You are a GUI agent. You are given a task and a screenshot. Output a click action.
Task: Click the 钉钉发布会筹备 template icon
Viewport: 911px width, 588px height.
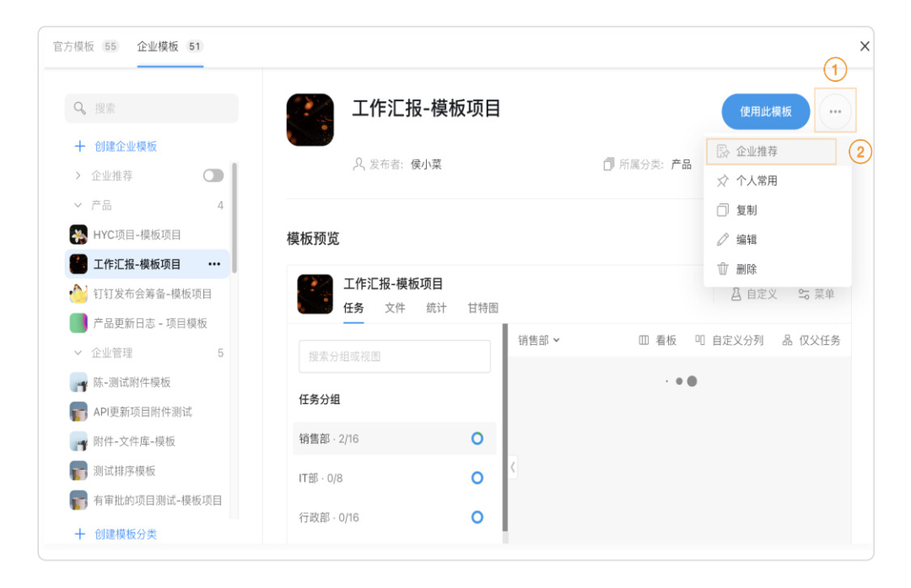pyautogui.click(x=78, y=294)
